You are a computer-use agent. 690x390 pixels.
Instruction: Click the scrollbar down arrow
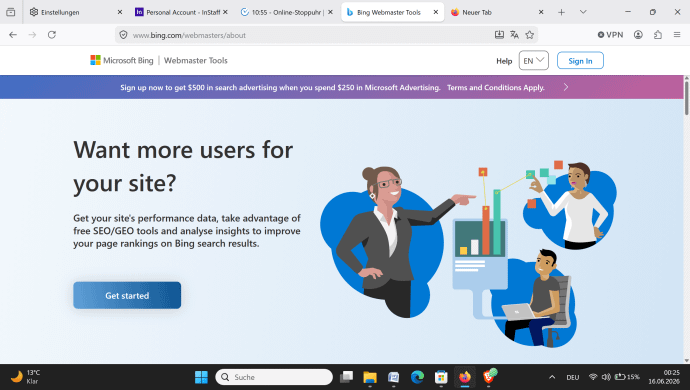coord(686,361)
